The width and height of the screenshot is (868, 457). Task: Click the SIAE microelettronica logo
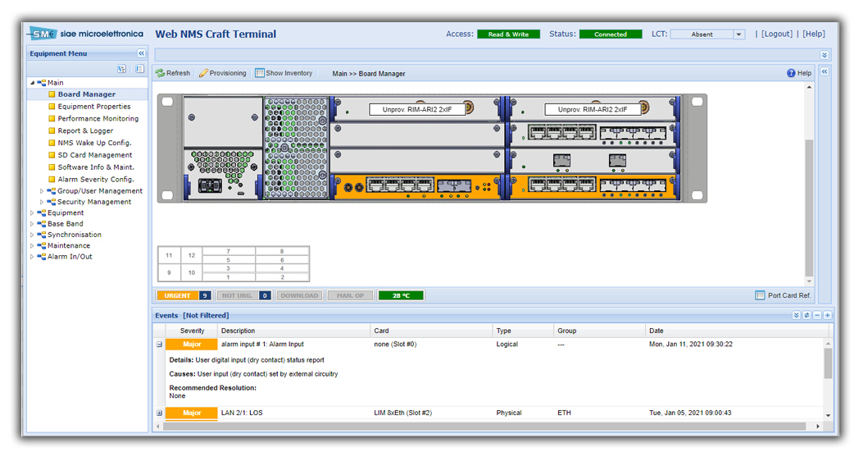86,34
